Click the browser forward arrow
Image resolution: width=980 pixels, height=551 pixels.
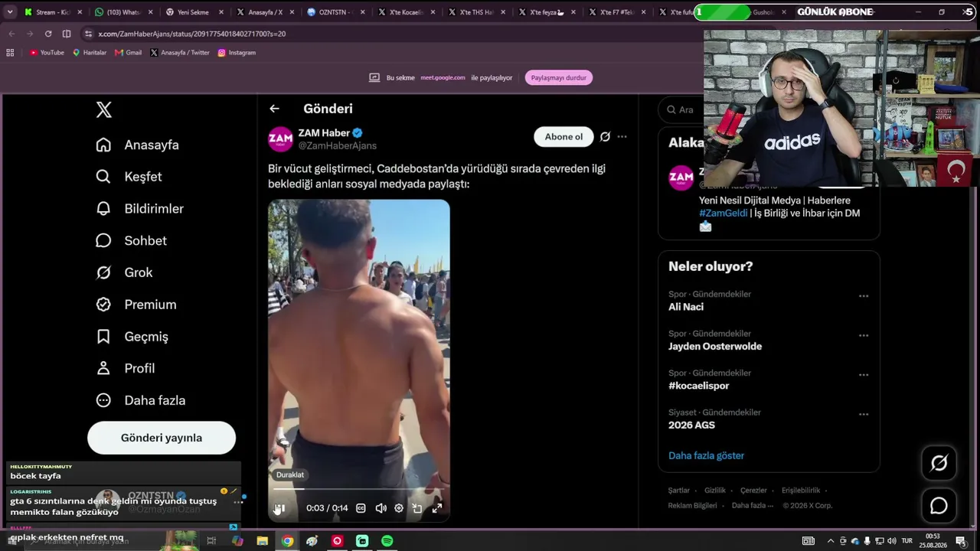tap(30, 34)
